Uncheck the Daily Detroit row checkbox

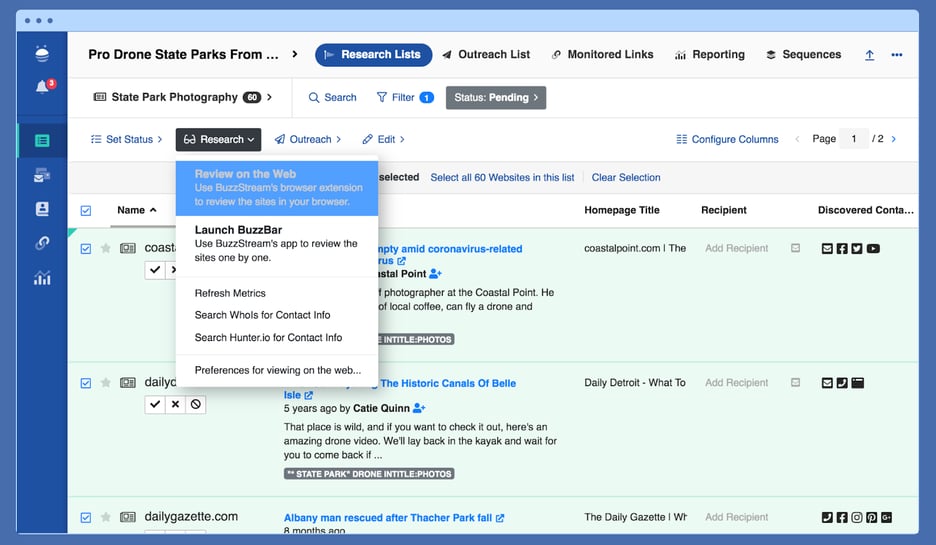[85, 383]
